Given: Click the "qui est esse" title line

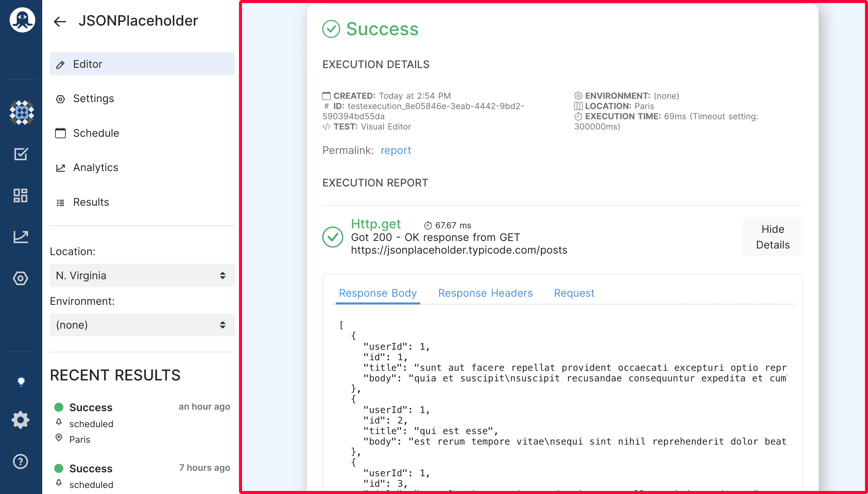Looking at the screenshot, I should tap(431, 431).
